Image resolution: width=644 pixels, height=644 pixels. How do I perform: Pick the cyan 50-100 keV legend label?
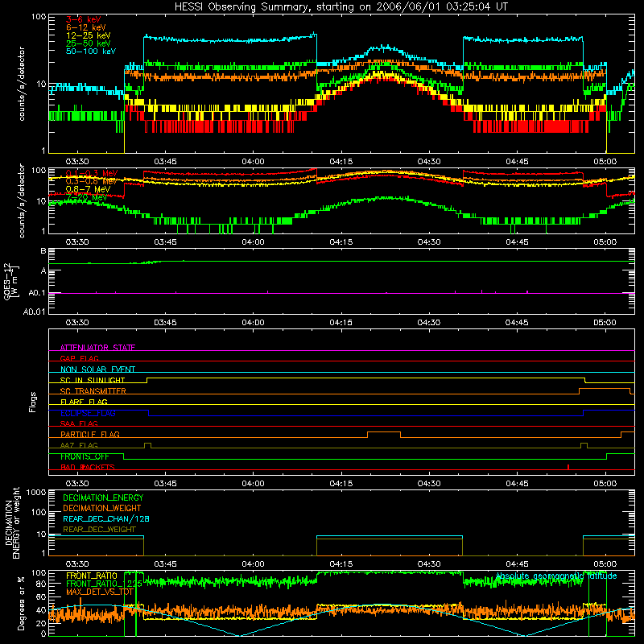click(x=91, y=52)
